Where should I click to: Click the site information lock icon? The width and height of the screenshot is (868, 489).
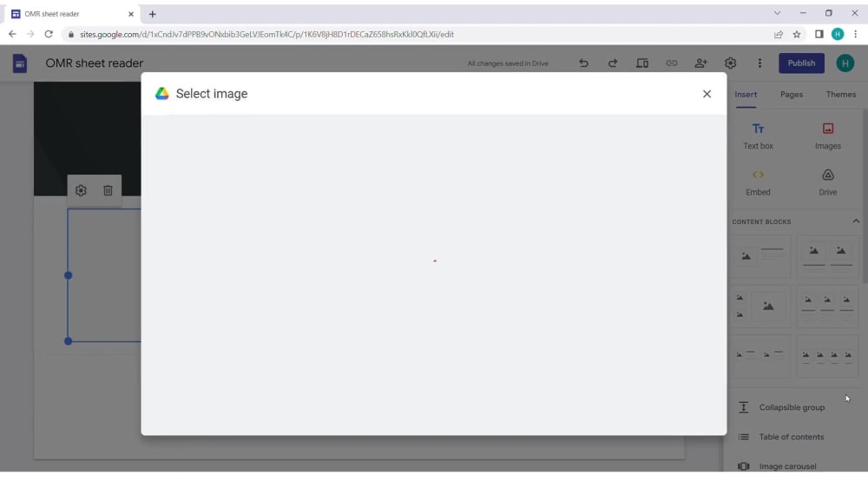pos(71,35)
